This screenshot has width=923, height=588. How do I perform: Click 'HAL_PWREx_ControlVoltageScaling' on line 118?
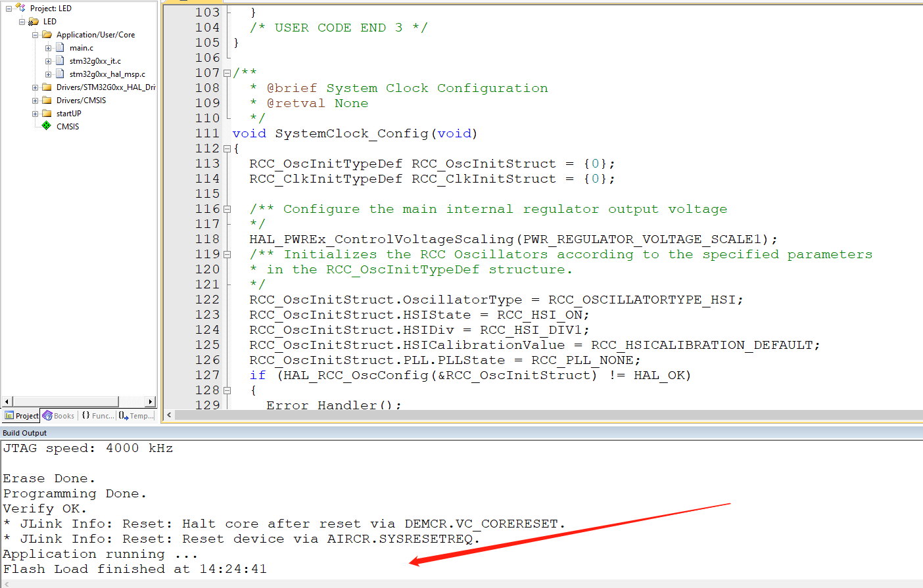[381, 239]
